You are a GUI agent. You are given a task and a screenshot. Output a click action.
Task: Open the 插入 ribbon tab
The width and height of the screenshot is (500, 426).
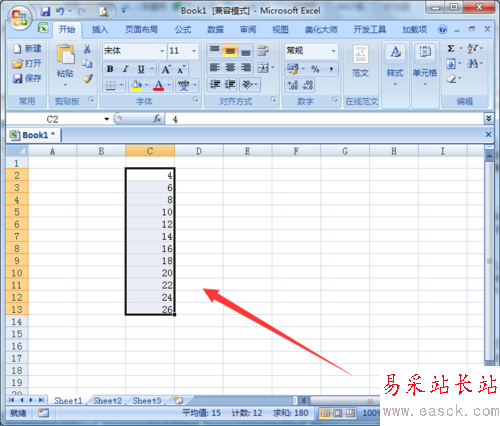100,30
